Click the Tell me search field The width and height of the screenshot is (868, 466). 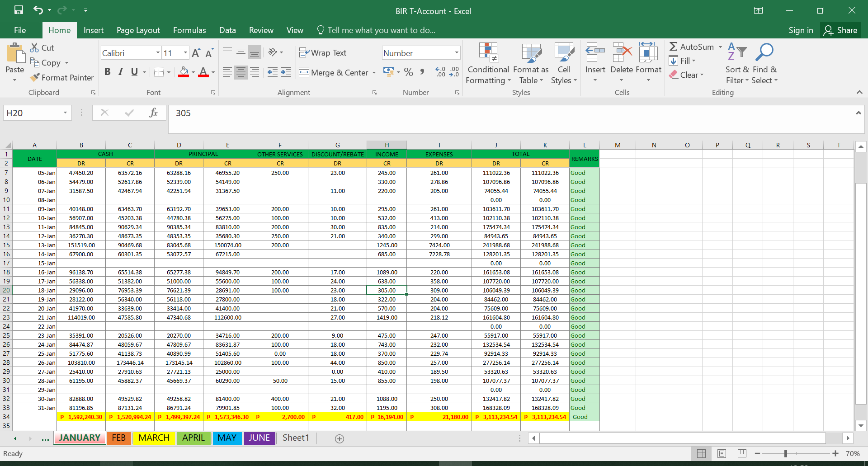pyautogui.click(x=381, y=30)
